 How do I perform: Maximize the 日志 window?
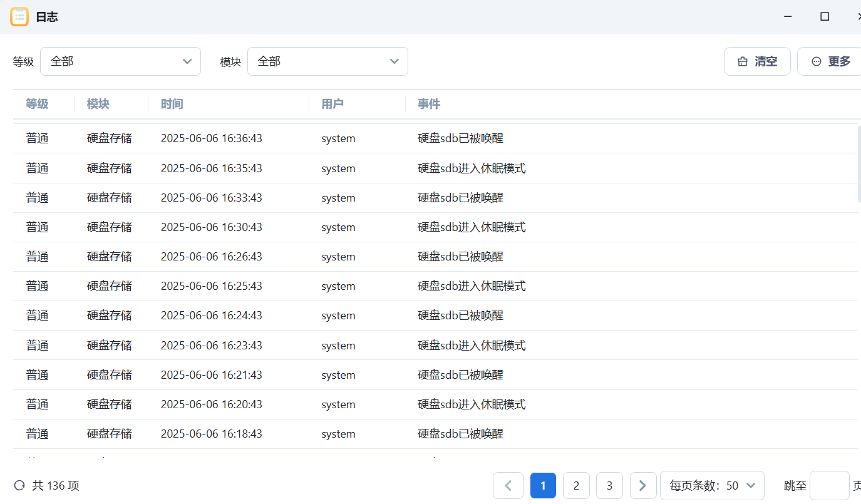click(825, 17)
